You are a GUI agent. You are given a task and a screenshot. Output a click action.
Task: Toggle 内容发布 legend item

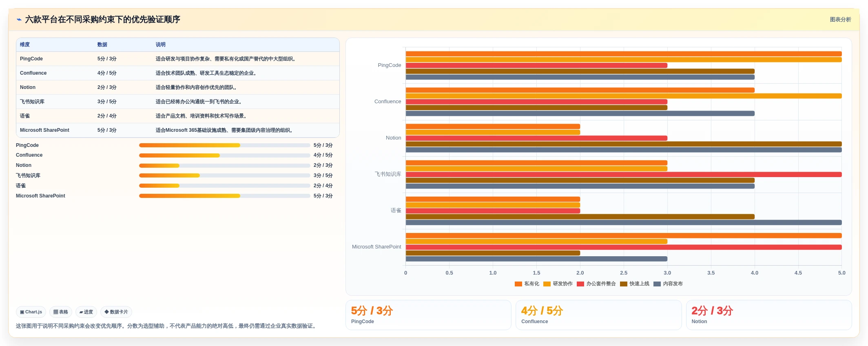coord(668,284)
